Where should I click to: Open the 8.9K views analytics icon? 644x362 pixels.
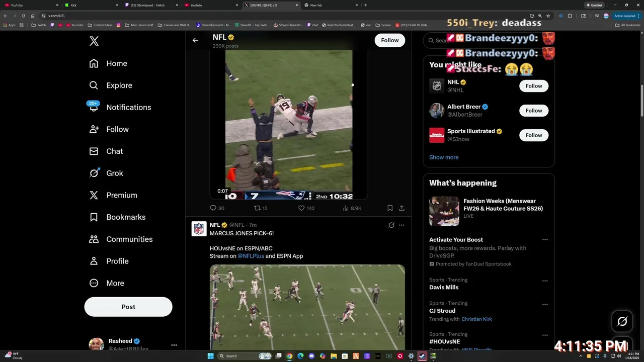(x=346, y=208)
